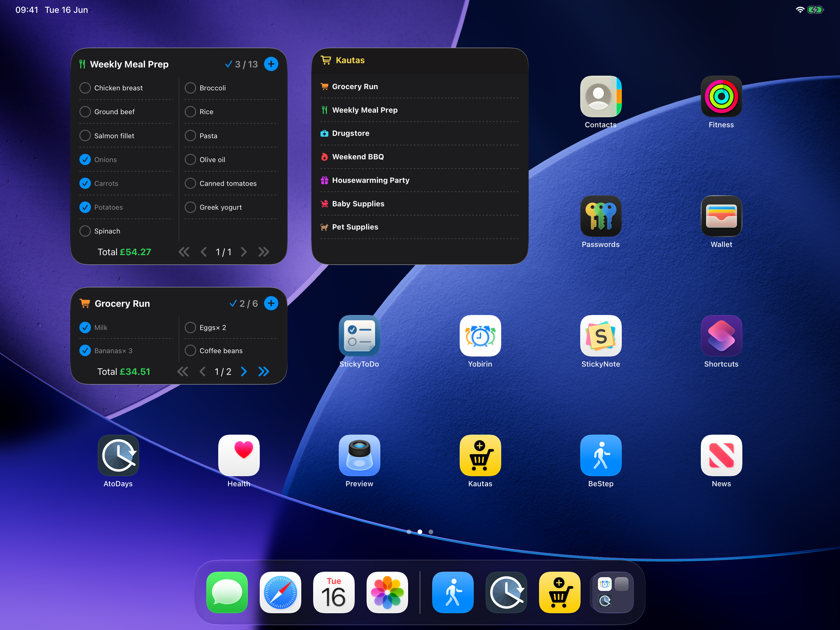The height and width of the screenshot is (630, 840).
Task: Open Safari in the dock
Action: tap(280, 592)
